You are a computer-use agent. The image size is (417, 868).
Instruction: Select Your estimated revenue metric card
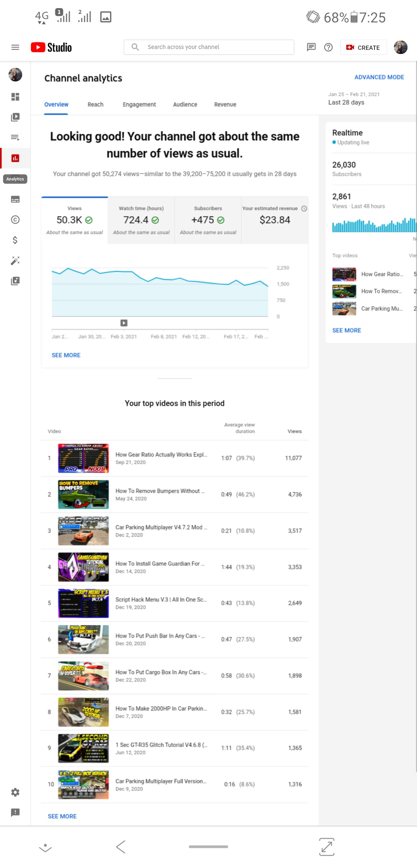(x=275, y=220)
